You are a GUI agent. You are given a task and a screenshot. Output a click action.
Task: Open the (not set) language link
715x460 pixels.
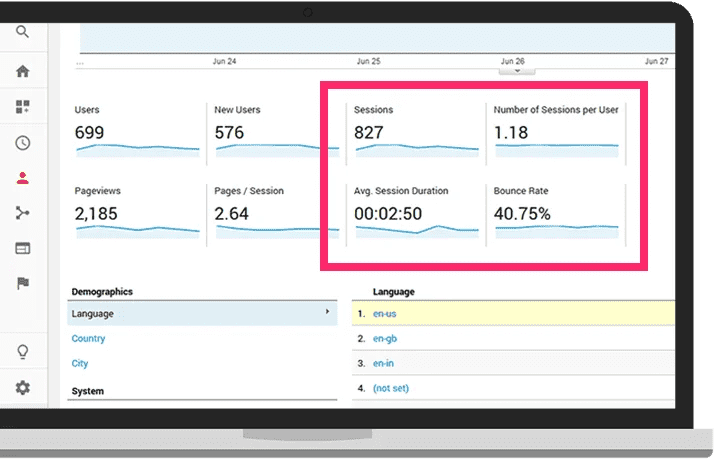coord(391,388)
